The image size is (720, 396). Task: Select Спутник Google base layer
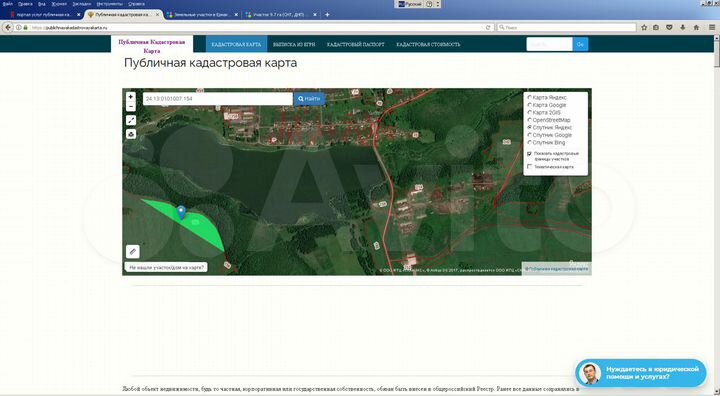coord(549,135)
